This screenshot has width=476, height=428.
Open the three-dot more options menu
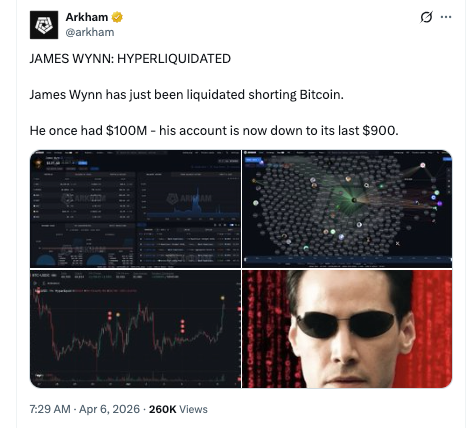click(446, 17)
